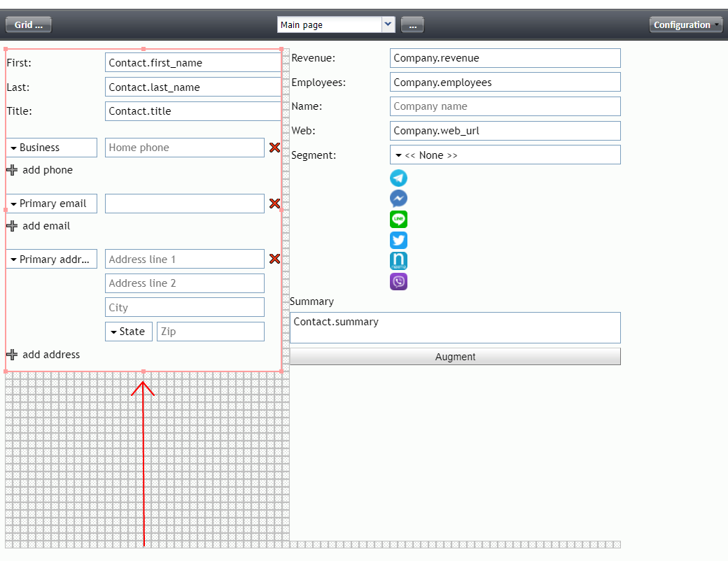The image size is (728, 561).
Task: Click the Home phone input field
Action: click(185, 148)
